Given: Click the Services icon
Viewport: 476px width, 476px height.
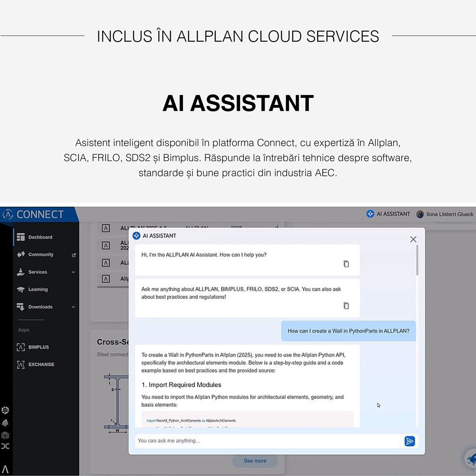Looking at the screenshot, I should pyautogui.click(x=21, y=272).
